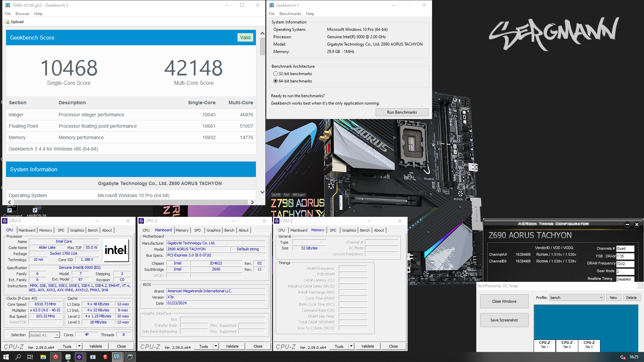This screenshot has height=362, width=644.
Task: Click the Geekbench 3 launcher window title icon
Action: coord(272,5)
